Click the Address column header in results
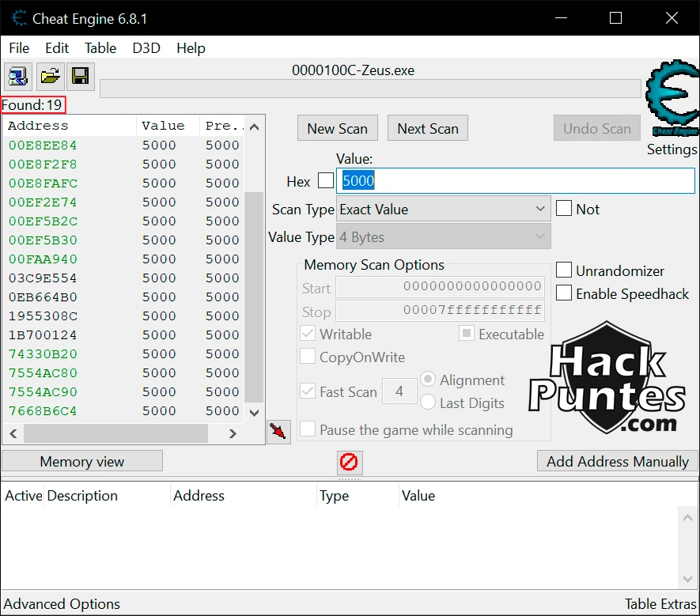This screenshot has height=616, width=700. [x=70, y=126]
